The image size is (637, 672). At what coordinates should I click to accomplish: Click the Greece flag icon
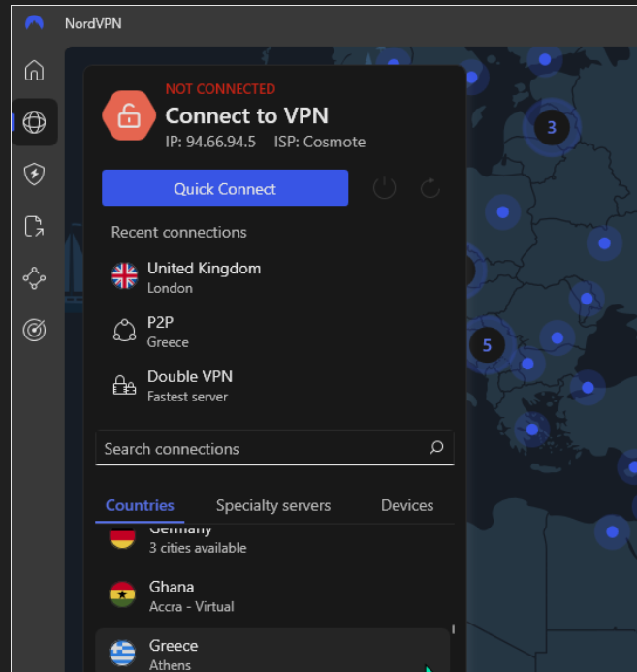[x=122, y=653]
